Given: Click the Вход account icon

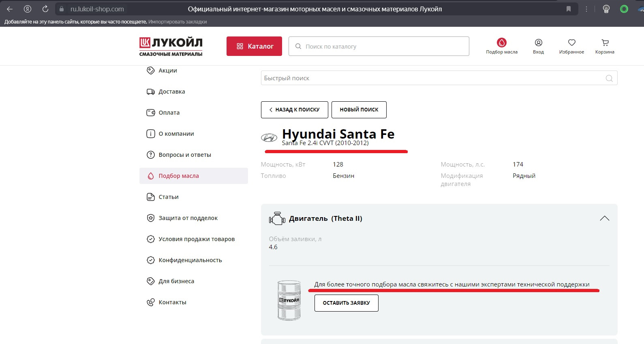Looking at the screenshot, I should click(538, 43).
